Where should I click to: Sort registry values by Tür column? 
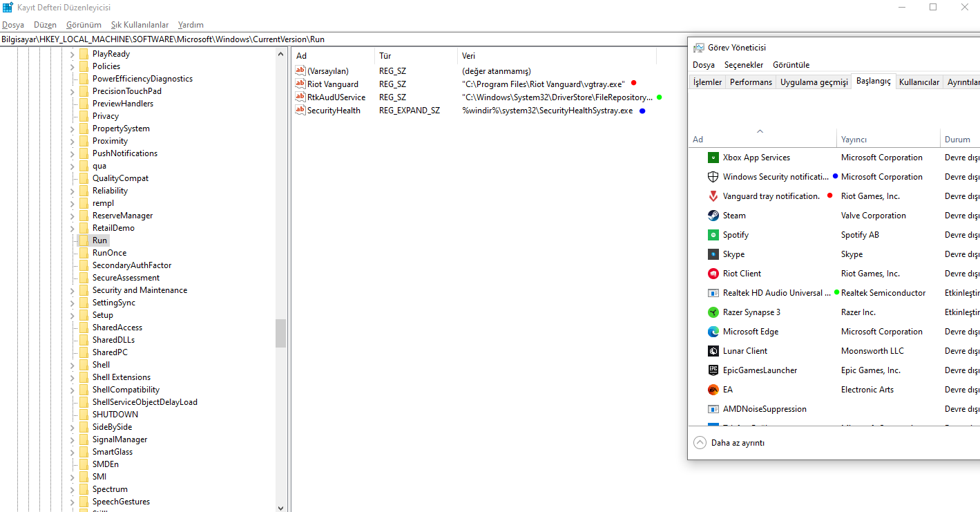coord(416,56)
